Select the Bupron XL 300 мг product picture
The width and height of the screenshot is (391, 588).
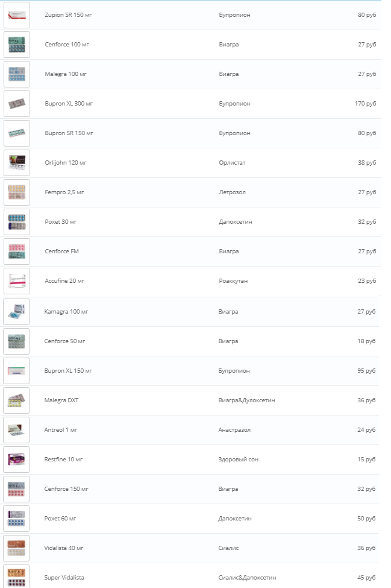(x=16, y=104)
